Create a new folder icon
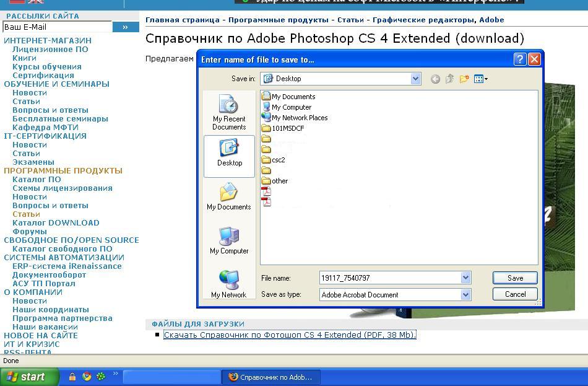Screen dimensions: 588x386 pos(464,79)
